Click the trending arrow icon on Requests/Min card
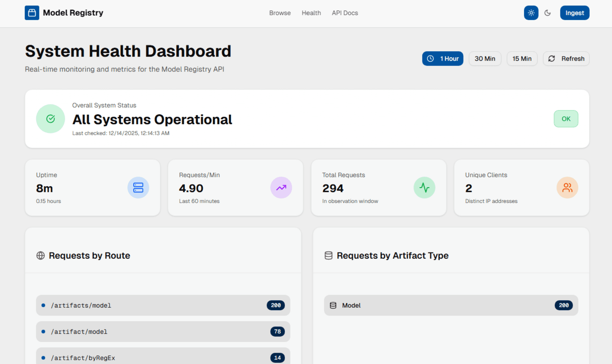This screenshot has width=612, height=364. [281, 188]
